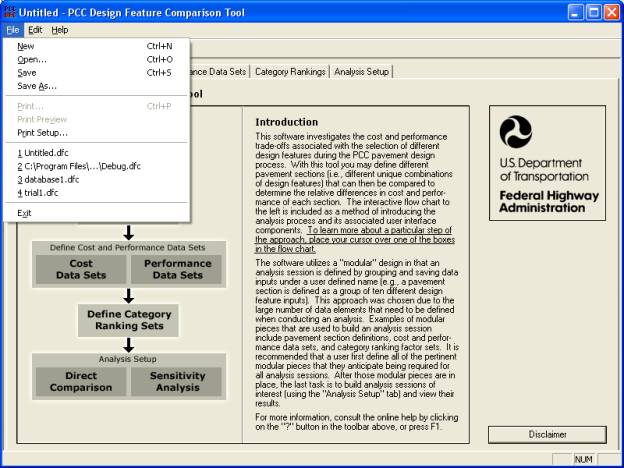Click the Cost Data Sets flow box
The height and width of the screenshot is (468, 624).
[x=81, y=269]
